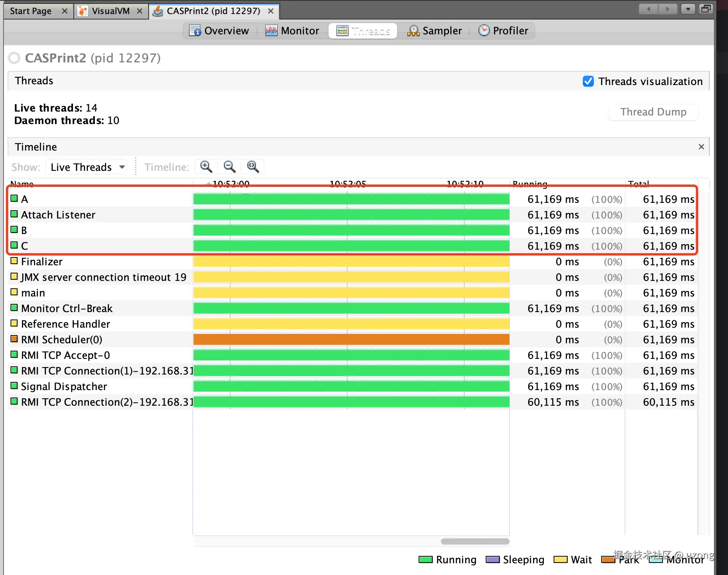Image resolution: width=728 pixels, height=575 pixels.
Task: Click the tab list dropdown arrow
Action: [688, 9]
